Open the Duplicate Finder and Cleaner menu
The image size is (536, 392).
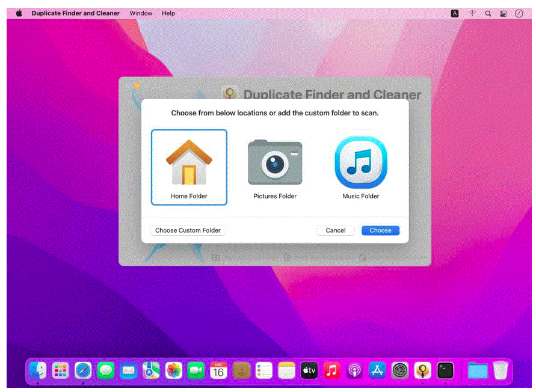(76, 13)
